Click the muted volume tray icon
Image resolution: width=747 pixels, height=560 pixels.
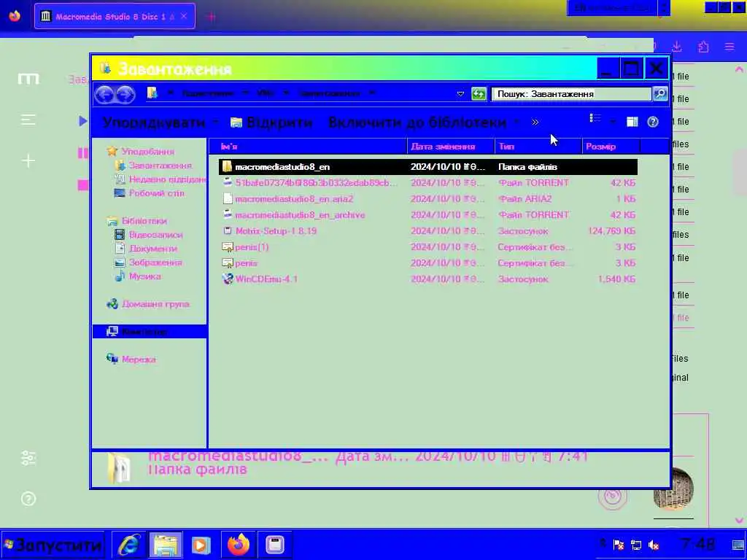pyautogui.click(x=654, y=545)
